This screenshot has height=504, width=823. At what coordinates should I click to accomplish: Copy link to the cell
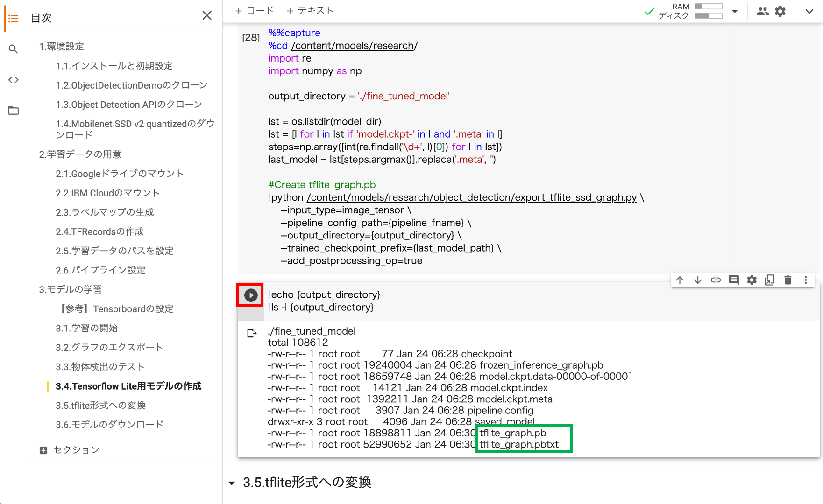coord(716,280)
